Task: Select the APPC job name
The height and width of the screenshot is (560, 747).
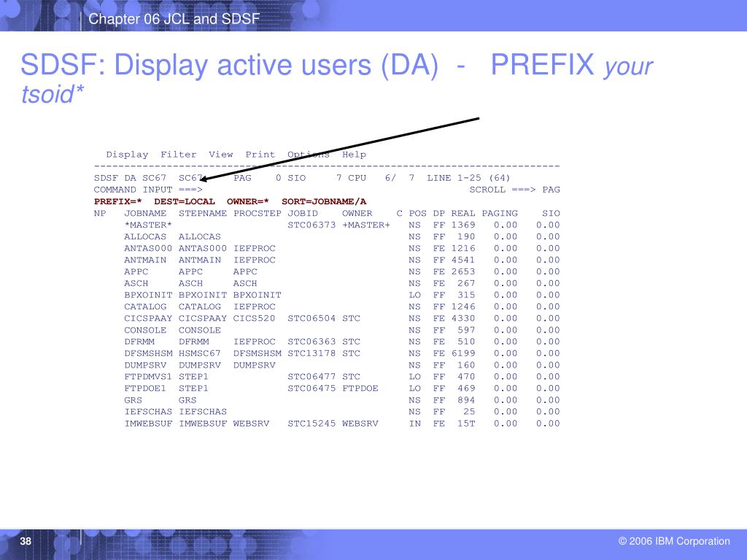Action: pos(136,271)
